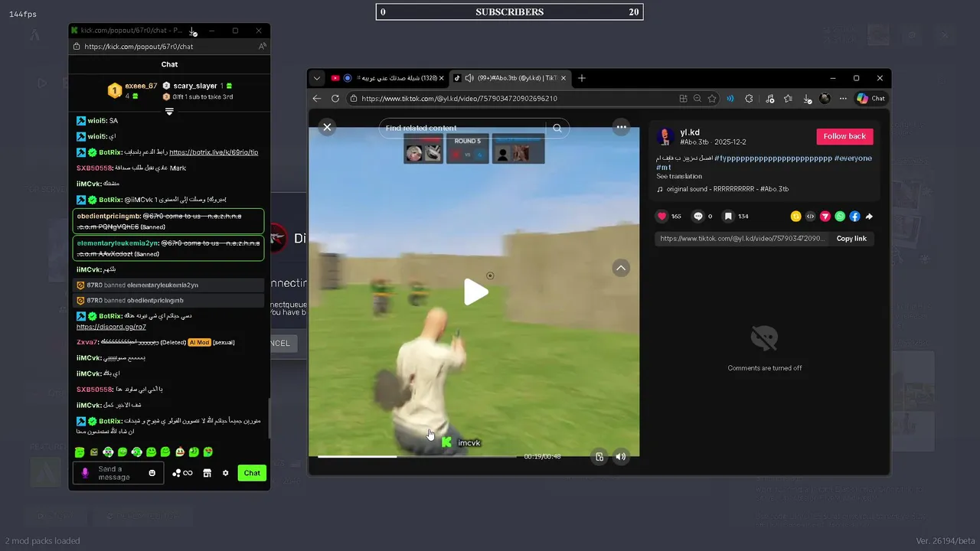The image size is (980, 551).
Task: Open chat settings gear icon
Action: point(225,473)
